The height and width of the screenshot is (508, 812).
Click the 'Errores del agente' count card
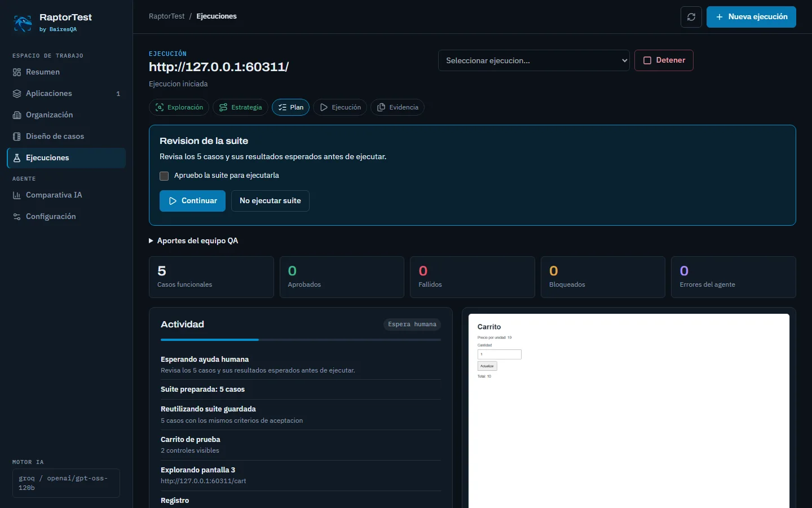(x=734, y=277)
